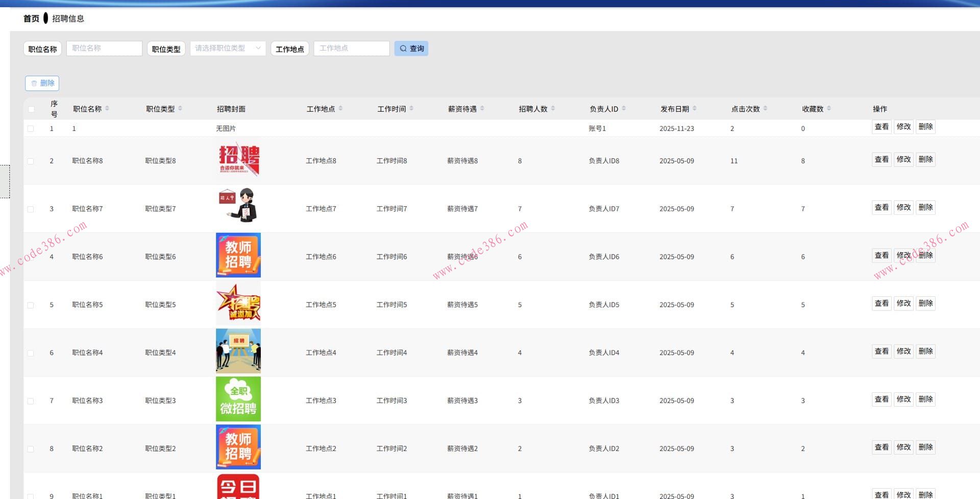Screen dimensions: 980x499
Task: Sort by 工作时间 using header arrows
Action: tap(411, 108)
